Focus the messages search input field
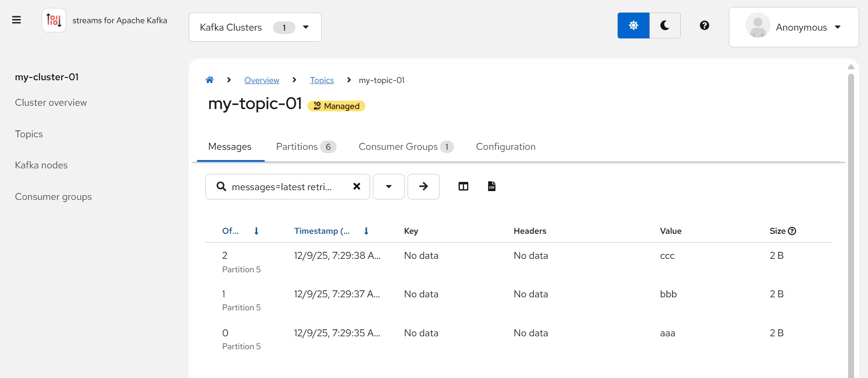The width and height of the screenshot is (868, 378). pos(287,187)
